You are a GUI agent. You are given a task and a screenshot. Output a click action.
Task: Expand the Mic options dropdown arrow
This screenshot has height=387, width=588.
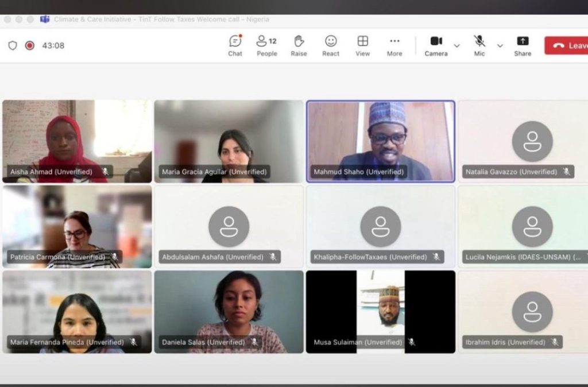500,45
